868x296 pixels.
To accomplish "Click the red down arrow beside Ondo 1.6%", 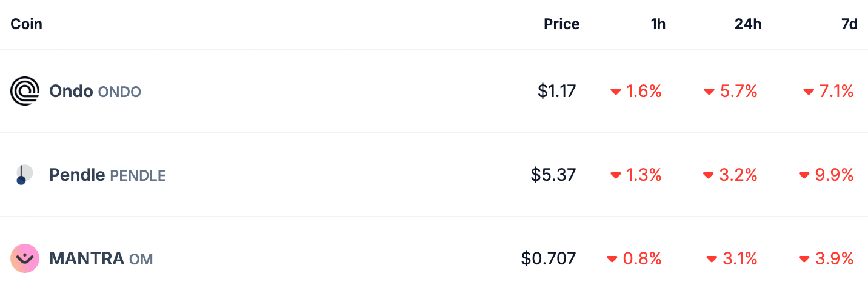I will click(616, 92).
